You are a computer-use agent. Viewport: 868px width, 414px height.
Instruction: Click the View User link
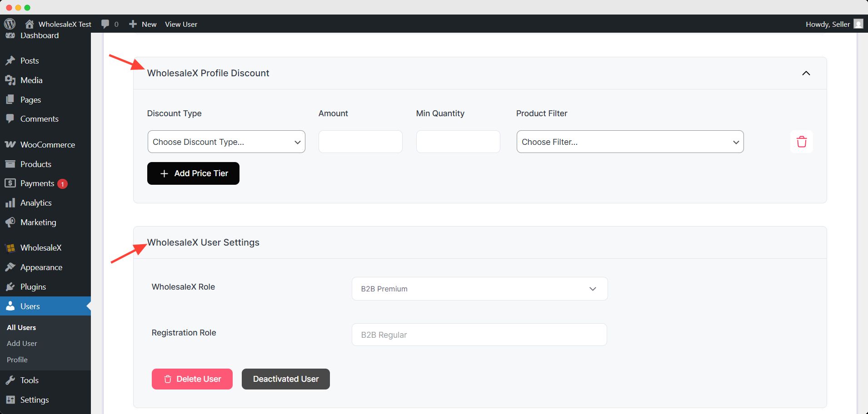coord(181,24)
